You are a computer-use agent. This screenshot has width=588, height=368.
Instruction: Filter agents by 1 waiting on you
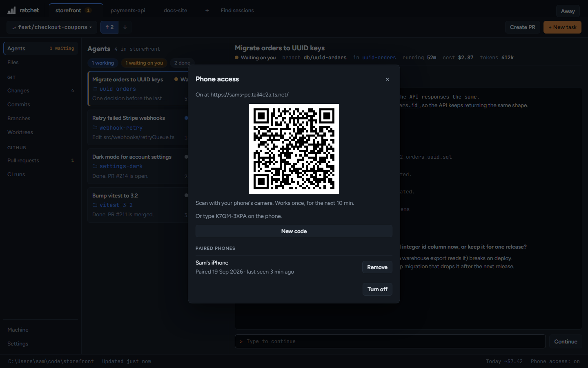[x=144, y=63]
